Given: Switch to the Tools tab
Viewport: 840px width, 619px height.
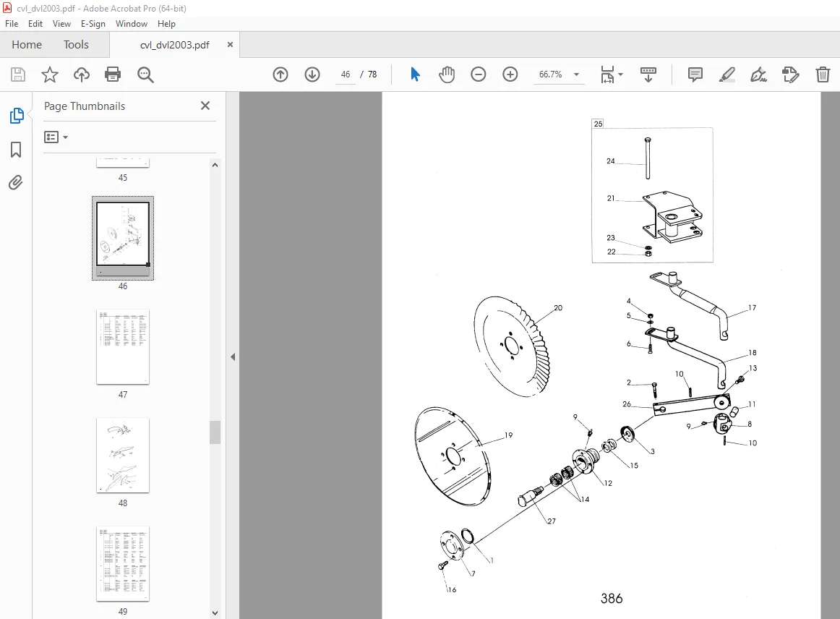Looking at the screenshot, I should coord(76,45).
